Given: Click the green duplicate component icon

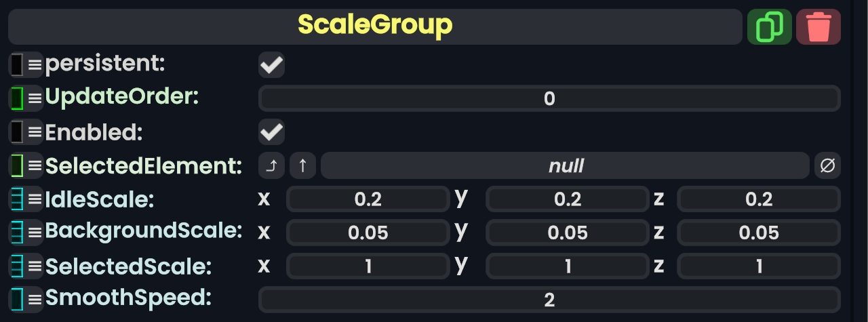Looking at the screenshot, I should [769, 27].
